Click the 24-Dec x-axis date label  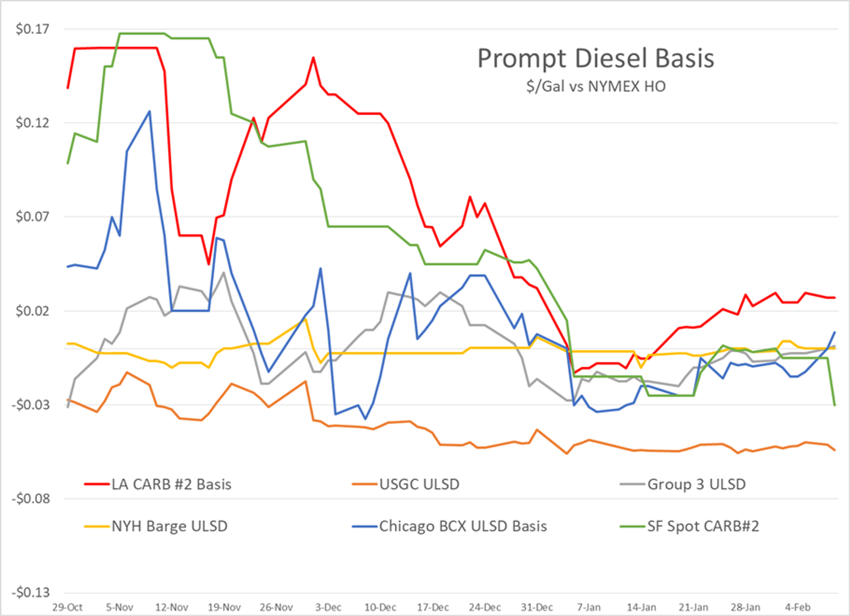(x=485, y=607)
